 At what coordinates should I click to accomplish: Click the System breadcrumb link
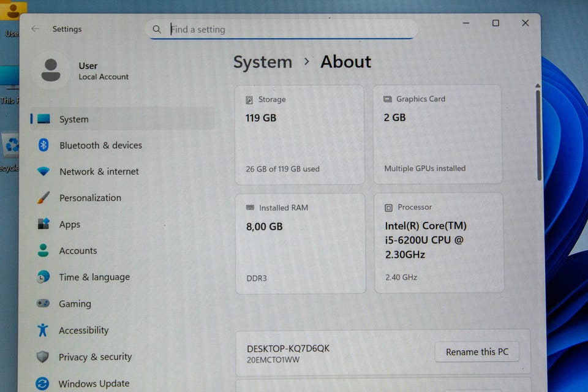[263, 62]
